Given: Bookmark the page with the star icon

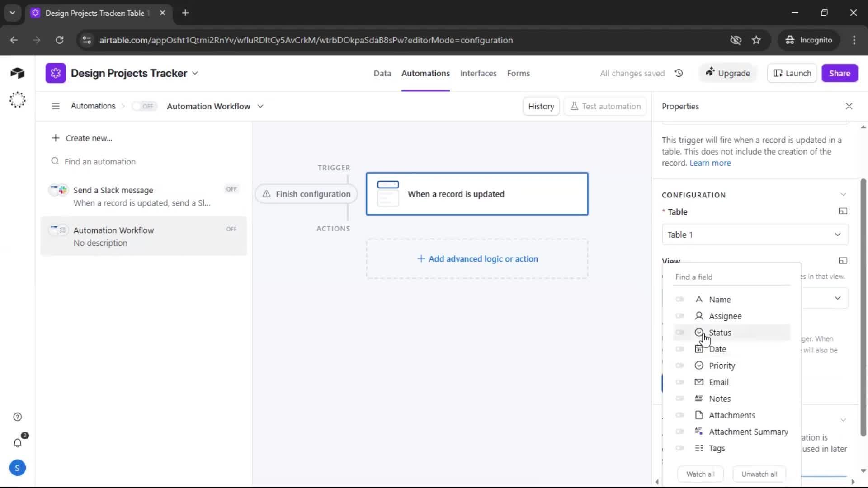Looking at the screenshot, I should pos(756,40).
